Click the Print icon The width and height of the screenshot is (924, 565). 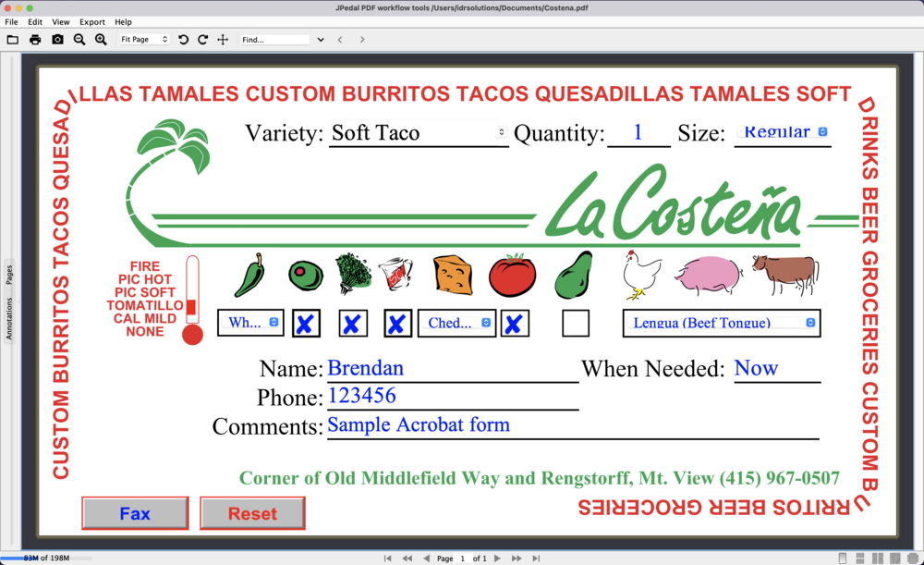point(35,39)
